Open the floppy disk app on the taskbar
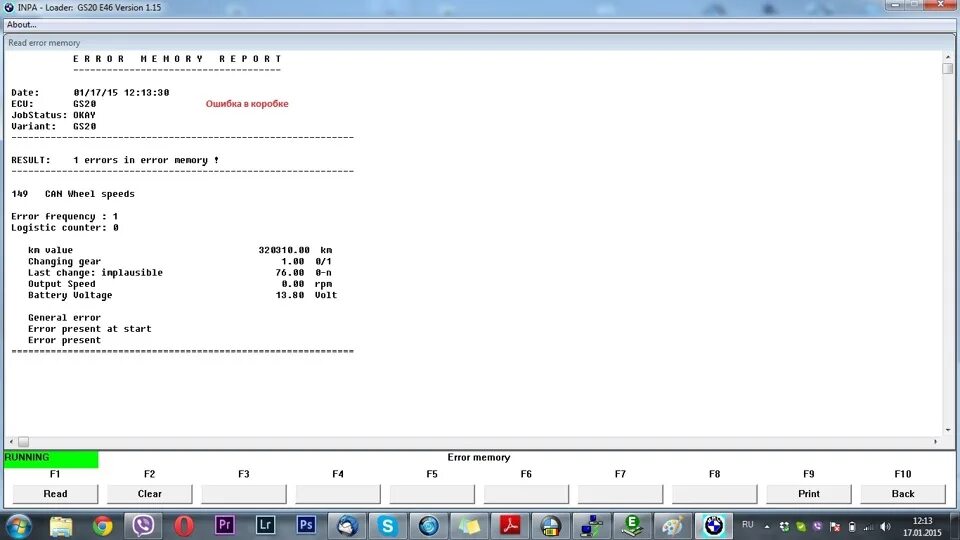Viewport: 960px width, 540px height. pos(550,526)
